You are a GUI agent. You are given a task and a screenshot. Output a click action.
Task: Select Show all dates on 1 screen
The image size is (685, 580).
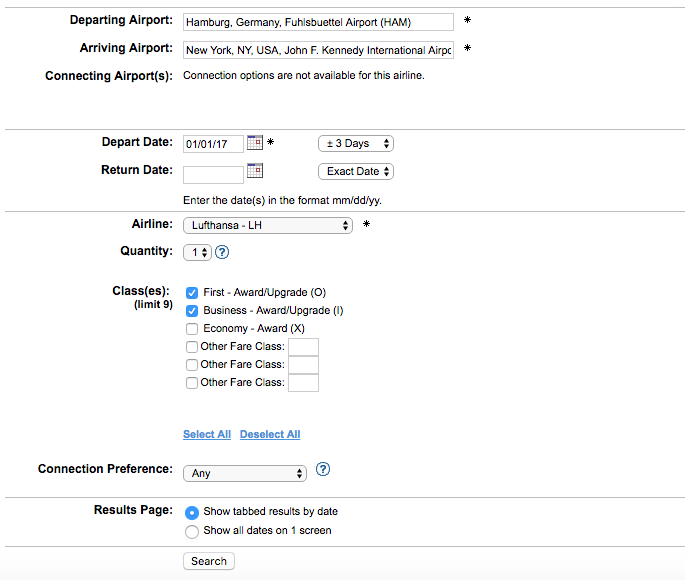192,531
